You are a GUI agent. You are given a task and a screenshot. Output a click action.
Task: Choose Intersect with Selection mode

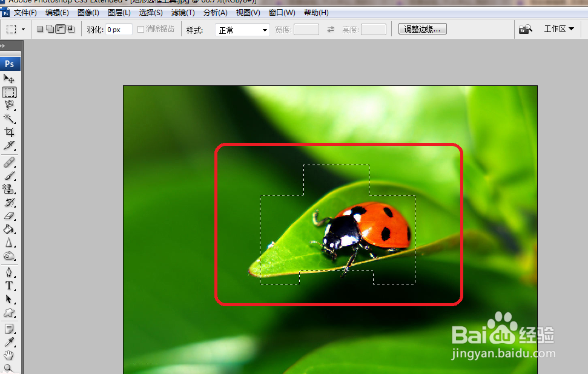point(71,29)
